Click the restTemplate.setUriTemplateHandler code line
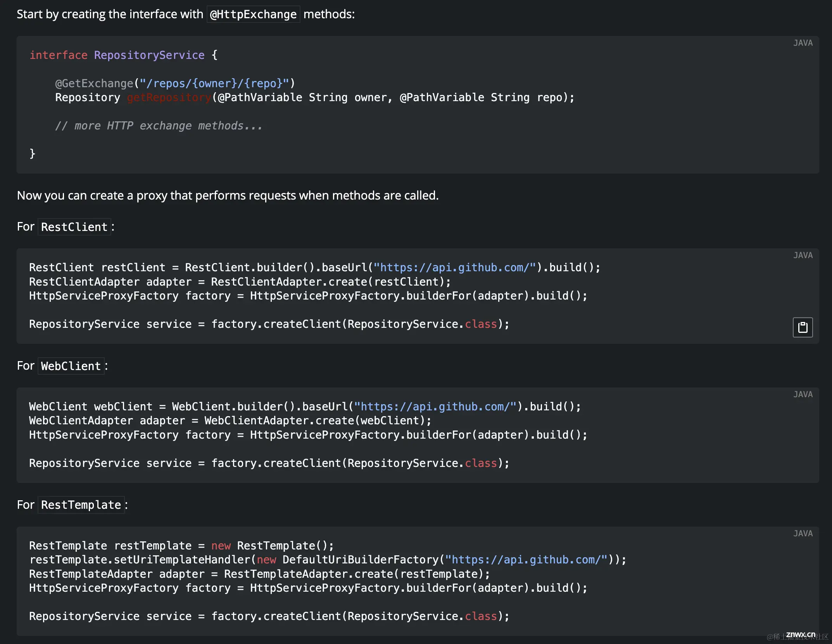832x644 pixels. click(328, 560)
